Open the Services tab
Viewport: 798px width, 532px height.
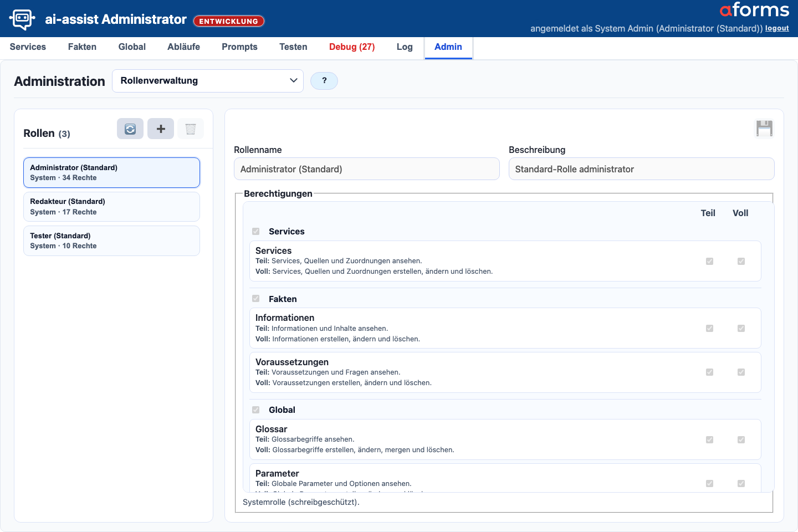pos(28,47)
